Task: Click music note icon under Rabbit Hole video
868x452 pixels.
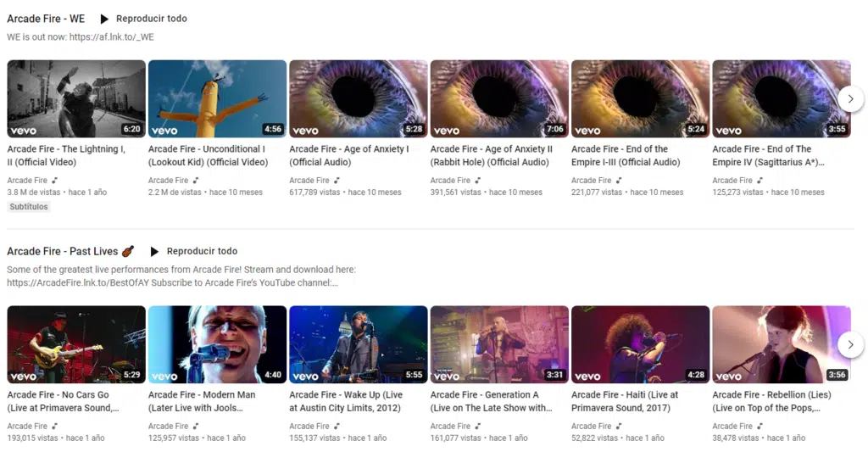Action: pyautogui.click(x=478, y=181)
